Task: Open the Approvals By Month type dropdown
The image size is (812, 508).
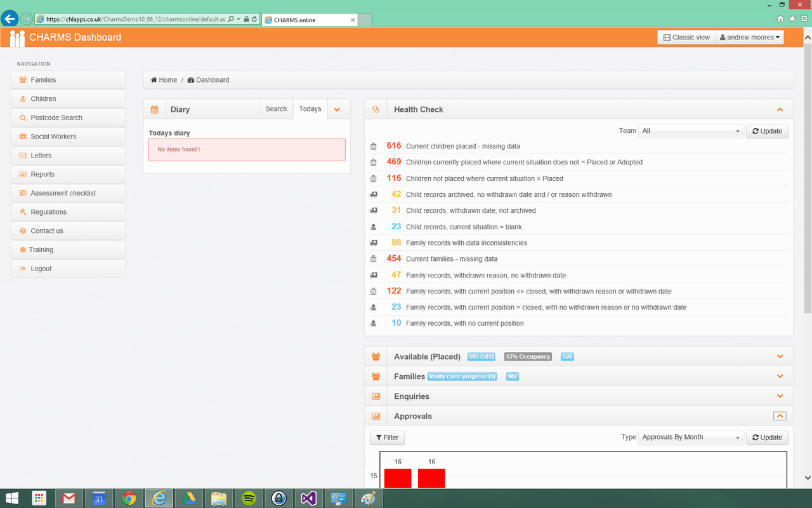Action: click(691, 437)
